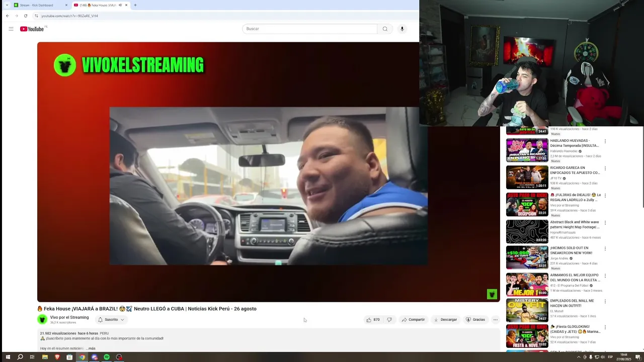Screen dimensions: 644x362
Task: Pause the video by clicking the player
Action: (269, 172)
